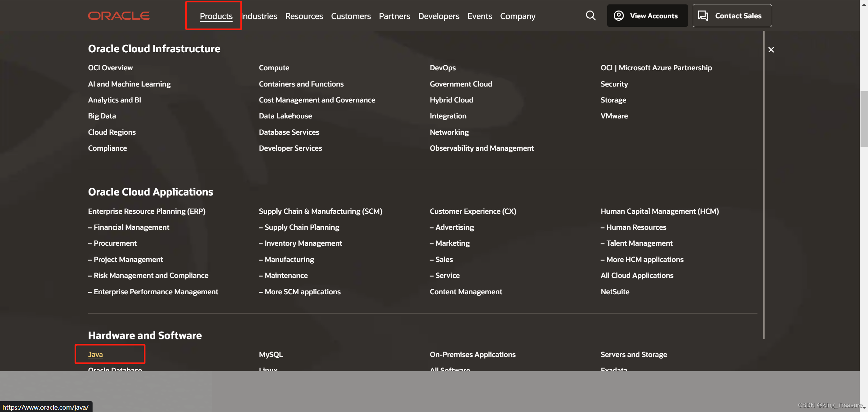Open the Developers menu

[439, 16]
